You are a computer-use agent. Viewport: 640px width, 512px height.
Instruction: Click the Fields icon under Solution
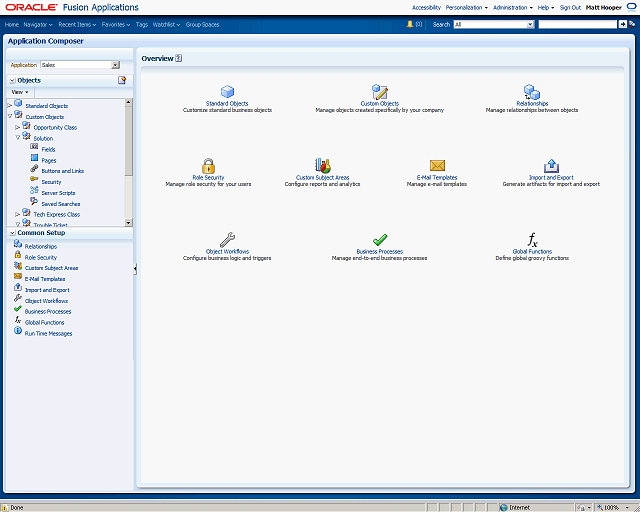click(x=34, y=146)
